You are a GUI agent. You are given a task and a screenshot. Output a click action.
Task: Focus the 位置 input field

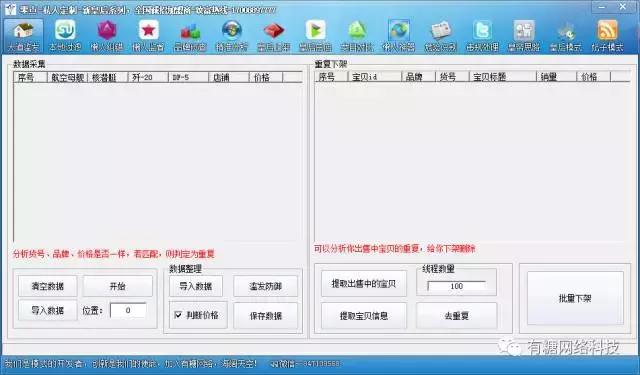(128, 310)
